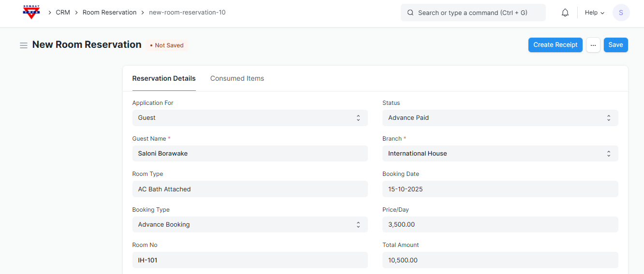Screen dimensions: 644x274
Task: Navigate to Room Reservation breadcrumb
Action: [109, 13]
